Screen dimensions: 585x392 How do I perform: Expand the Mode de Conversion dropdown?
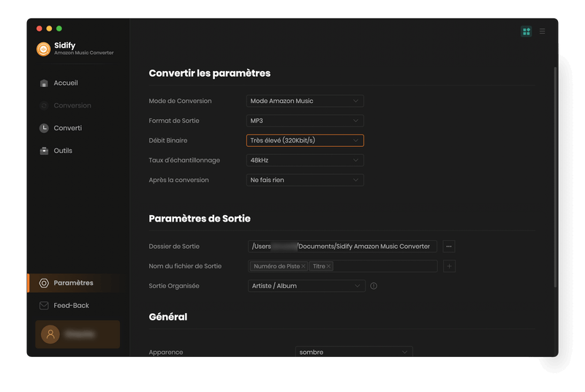(305, 101)
